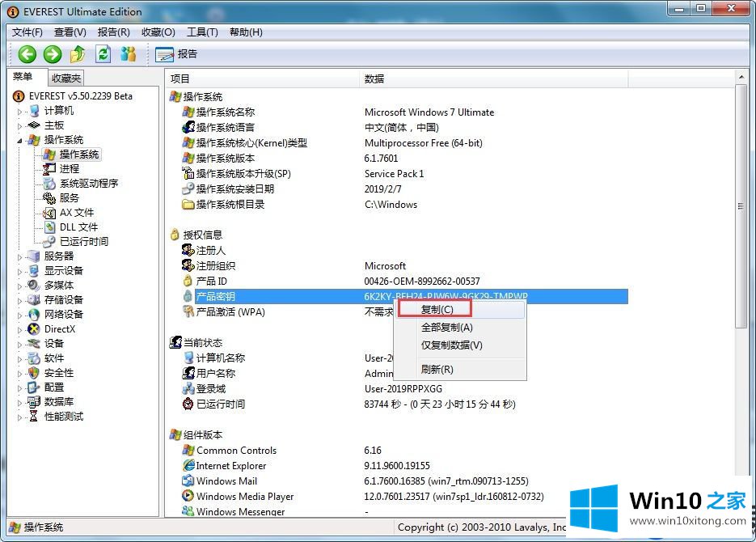Click the green Back arrow button

click(27, 54)
